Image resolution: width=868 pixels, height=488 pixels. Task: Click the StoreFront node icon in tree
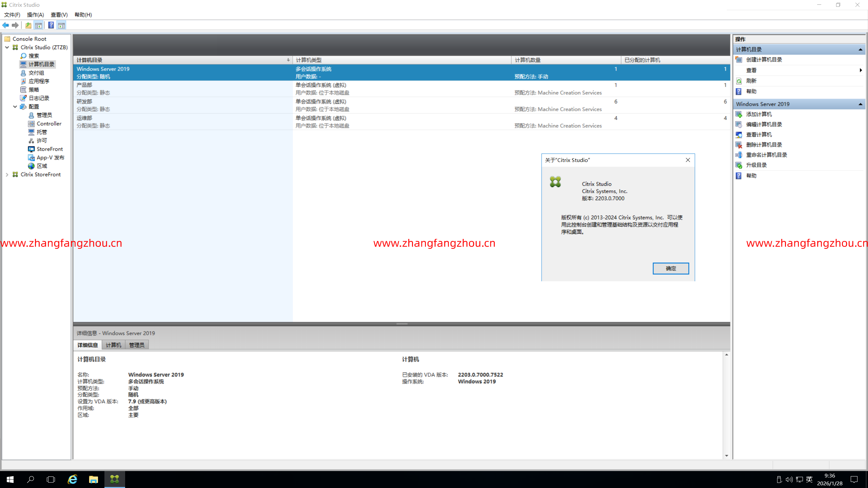pyautogui.click(x=31, y=149)
